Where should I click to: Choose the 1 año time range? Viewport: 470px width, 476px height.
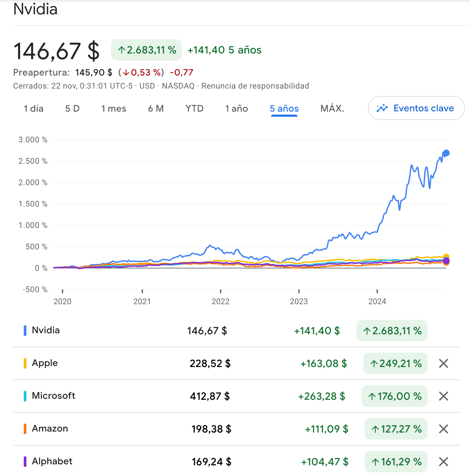point(237,109)
